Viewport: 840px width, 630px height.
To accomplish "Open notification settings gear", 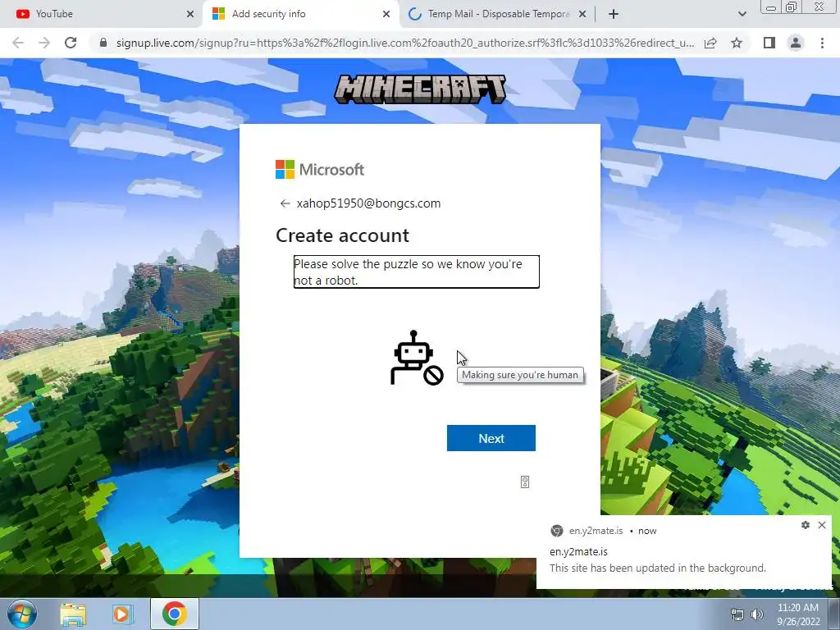I will pyautogui.click(x=806, y=525).
